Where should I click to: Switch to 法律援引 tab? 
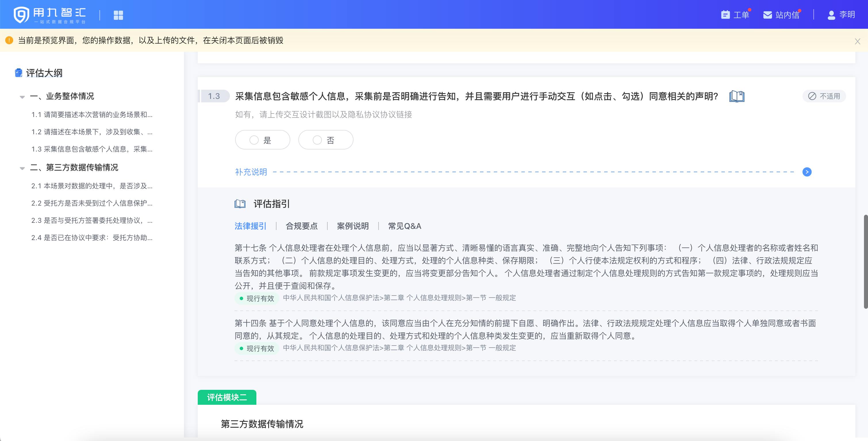[250, 226]
